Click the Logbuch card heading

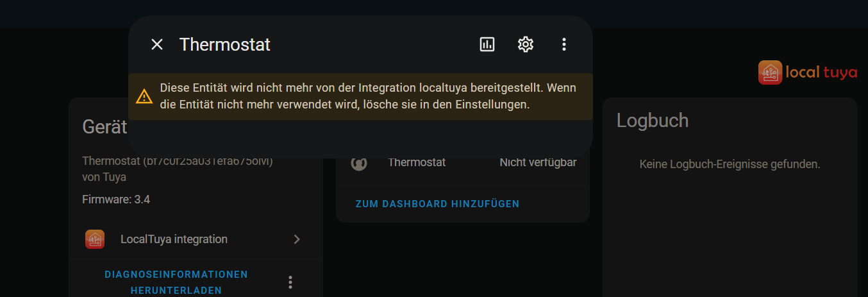point(653,120)
